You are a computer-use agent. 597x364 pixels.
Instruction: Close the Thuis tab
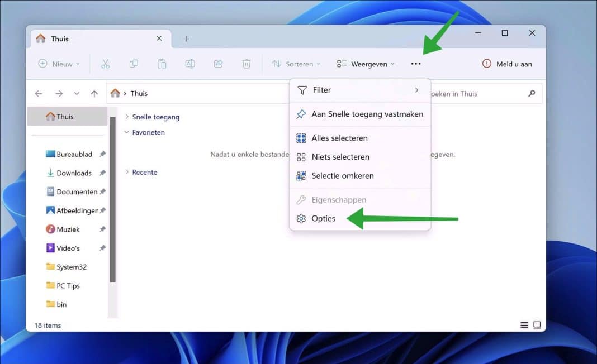coord(159,39)
